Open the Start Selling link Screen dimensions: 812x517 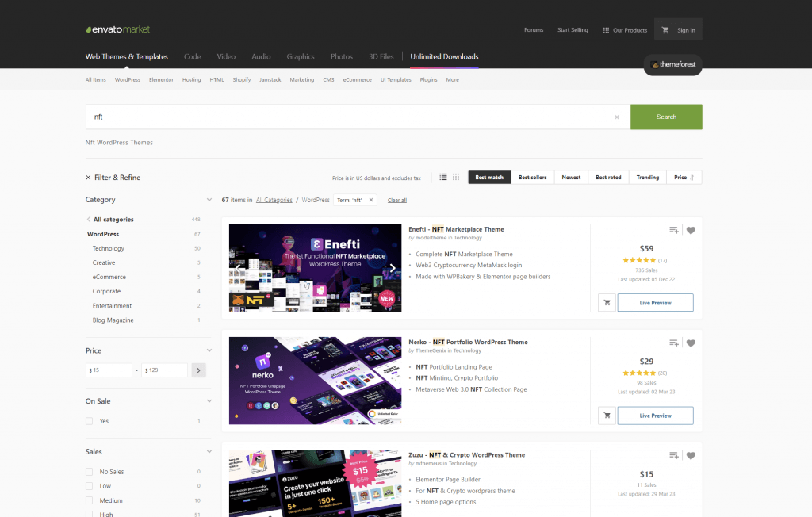pos(573,30)
